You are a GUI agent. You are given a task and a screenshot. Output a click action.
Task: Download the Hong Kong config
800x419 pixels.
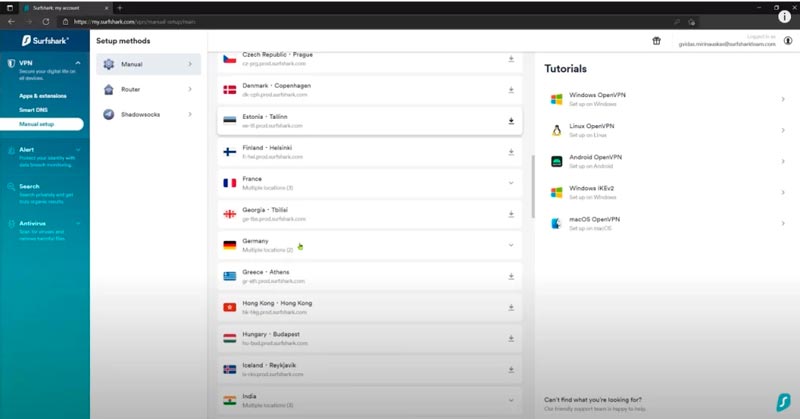(511, 308)
